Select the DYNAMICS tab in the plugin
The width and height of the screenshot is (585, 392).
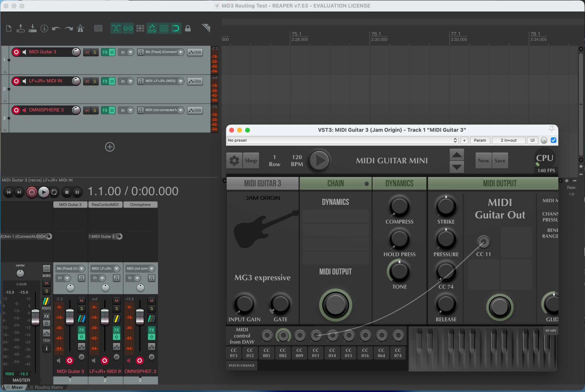pyautogui.click(x=399, y=183)
